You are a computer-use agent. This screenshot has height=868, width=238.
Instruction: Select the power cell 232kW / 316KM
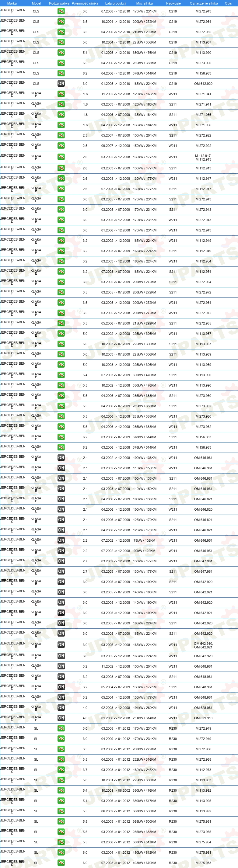(x=145, y=759)
